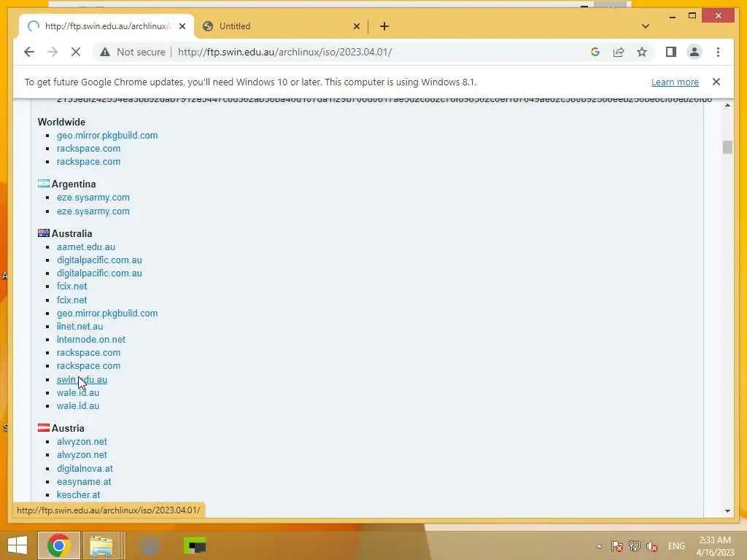This screenshot has width=747, height=560.
Task: Open the Chrome side panel
Action: click(671, 52)
